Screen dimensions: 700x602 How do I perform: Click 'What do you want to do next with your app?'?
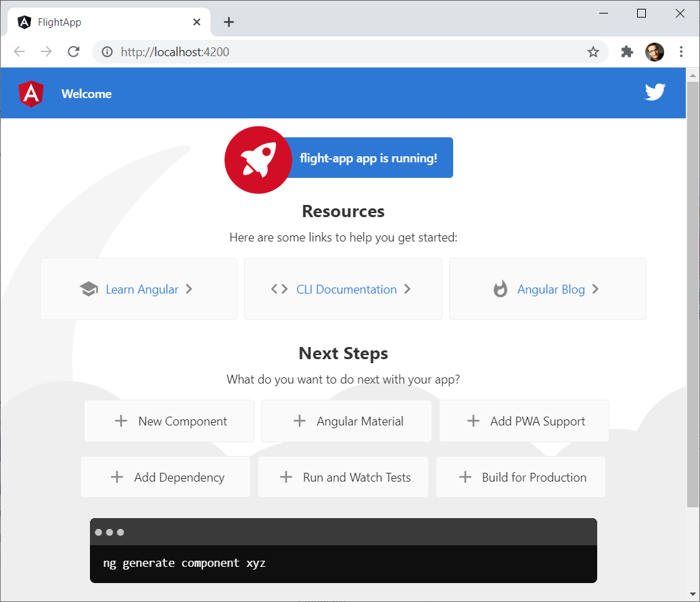[344, 379]
